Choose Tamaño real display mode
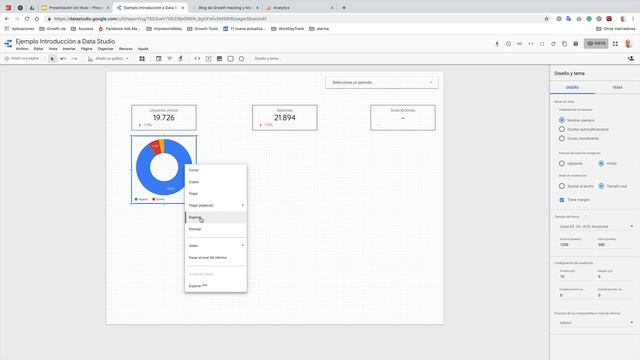Screen dimensions: 640x360 pyautogui.click(x=601, y=186)
